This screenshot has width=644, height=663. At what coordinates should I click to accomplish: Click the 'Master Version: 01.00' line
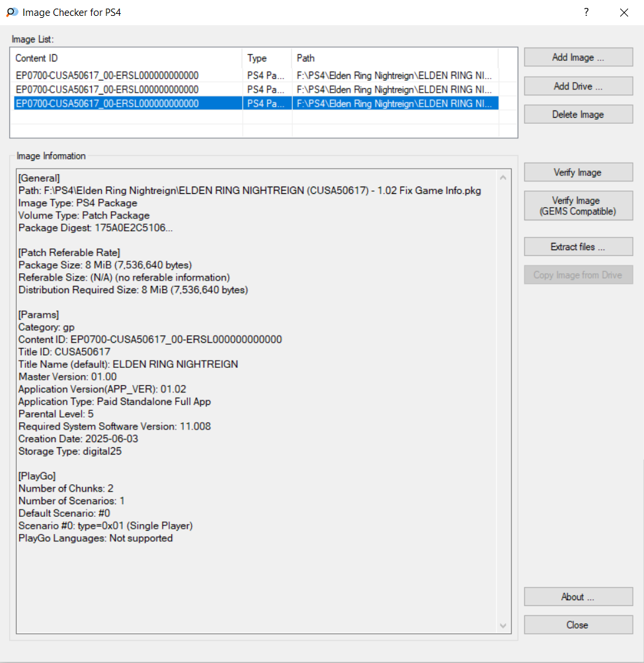(x=67, y=376)
